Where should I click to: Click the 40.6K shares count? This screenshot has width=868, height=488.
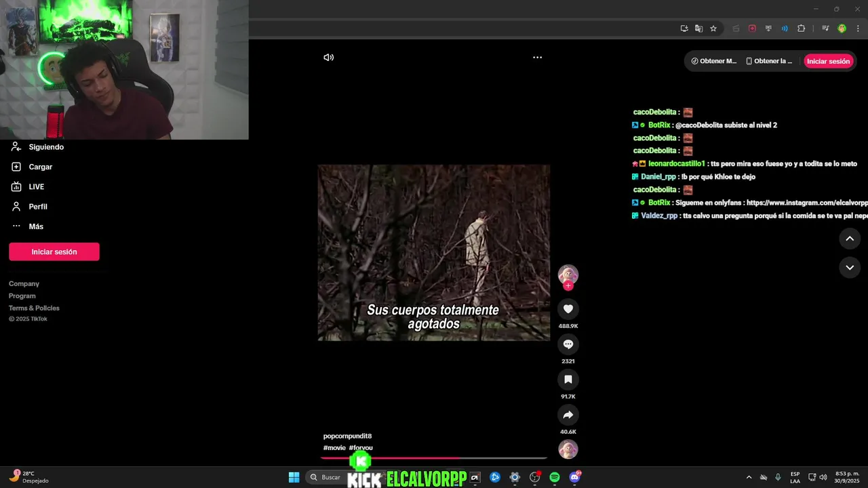[568, 432]
